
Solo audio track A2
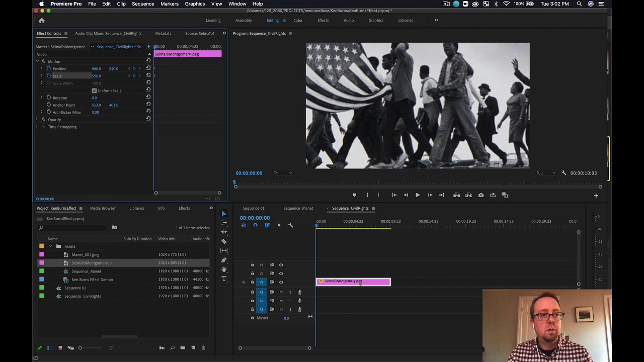point(290,301)
